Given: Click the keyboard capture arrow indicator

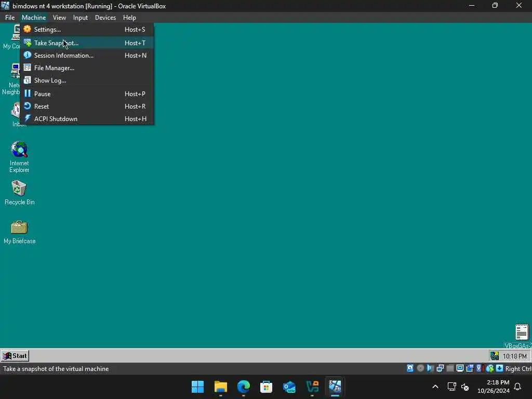Looking at the screenshot, I should pyautogui.click(x=499, y=368).
